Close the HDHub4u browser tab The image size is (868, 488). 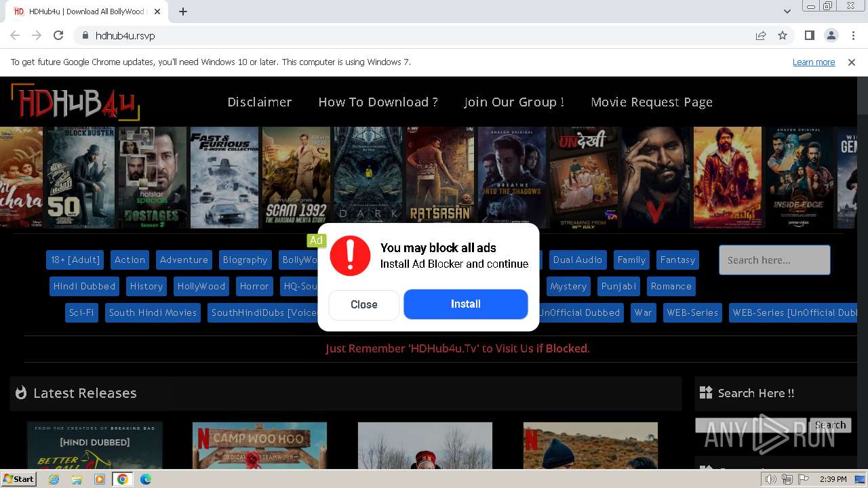click(157, 12)
